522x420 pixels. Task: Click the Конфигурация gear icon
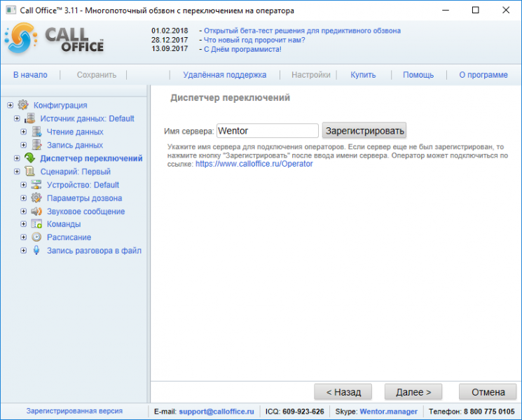click(23, 105)
